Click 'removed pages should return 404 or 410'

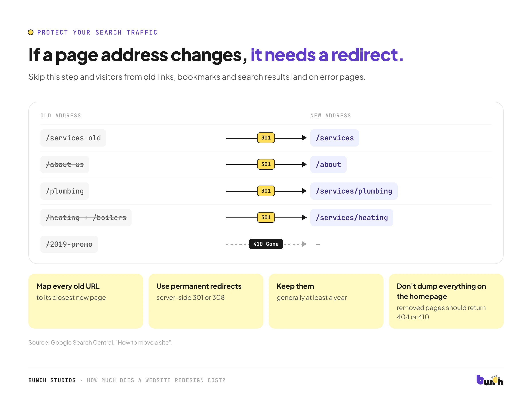coord(441,312)
